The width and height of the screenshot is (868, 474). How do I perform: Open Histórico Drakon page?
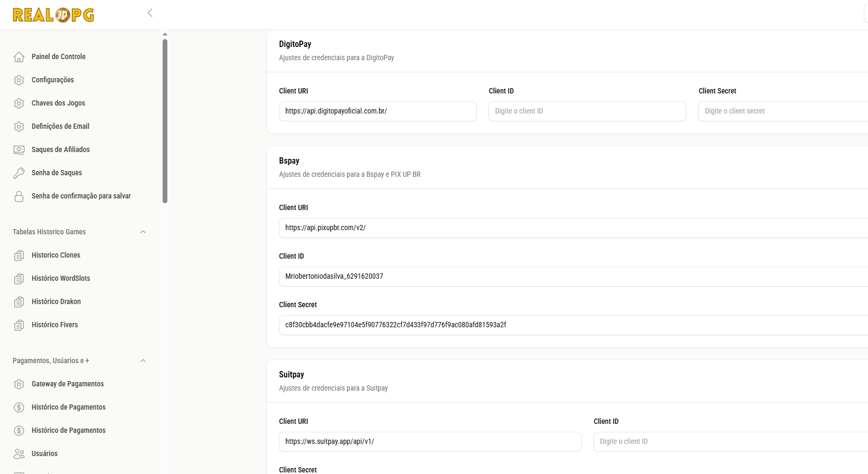[56, 302]
